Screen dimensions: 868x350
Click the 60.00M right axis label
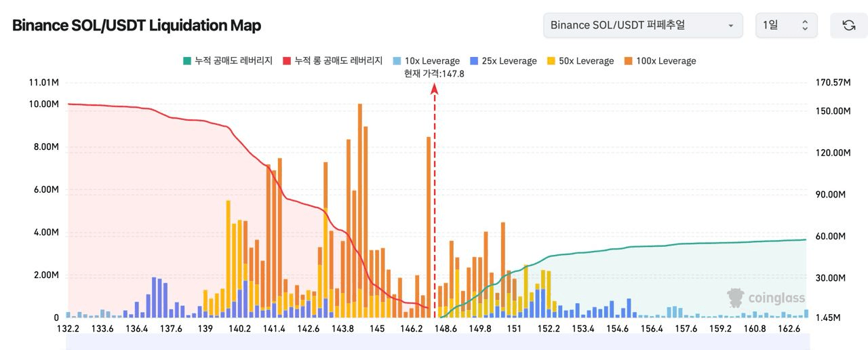830,236
